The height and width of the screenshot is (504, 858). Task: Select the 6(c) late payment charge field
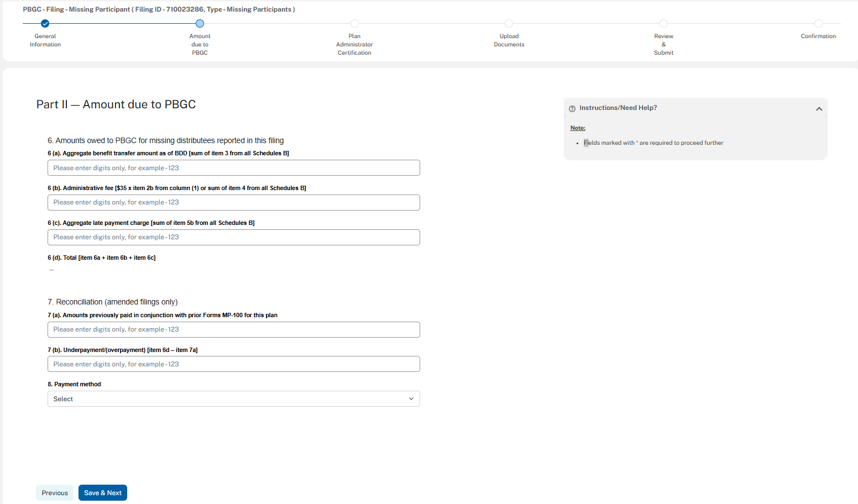[233, 238]
